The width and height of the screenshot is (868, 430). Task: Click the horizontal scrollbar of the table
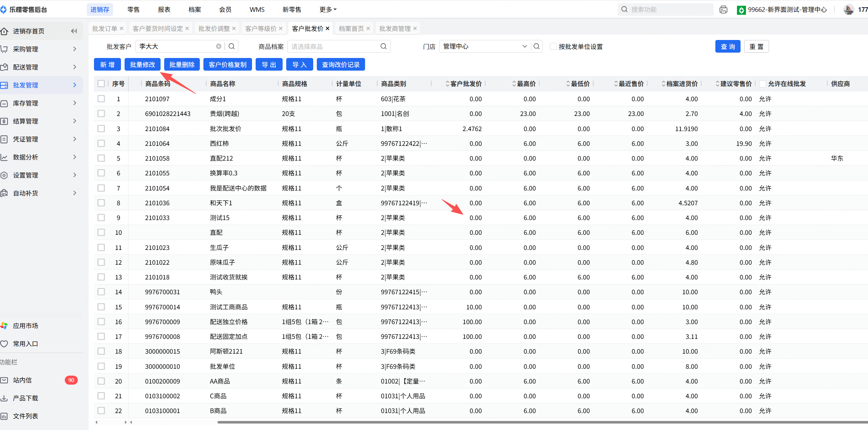(504, 422)
